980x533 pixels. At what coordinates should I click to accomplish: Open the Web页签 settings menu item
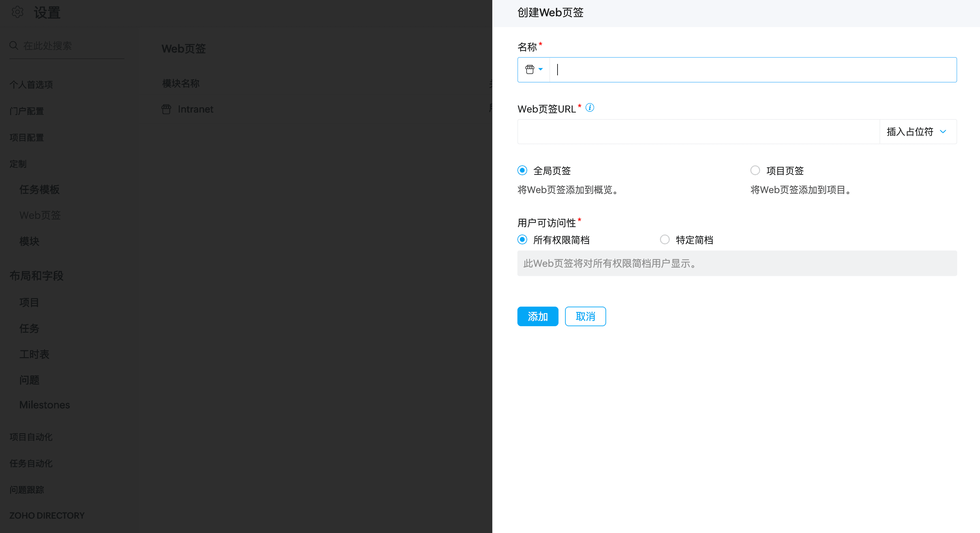[40, 215]
